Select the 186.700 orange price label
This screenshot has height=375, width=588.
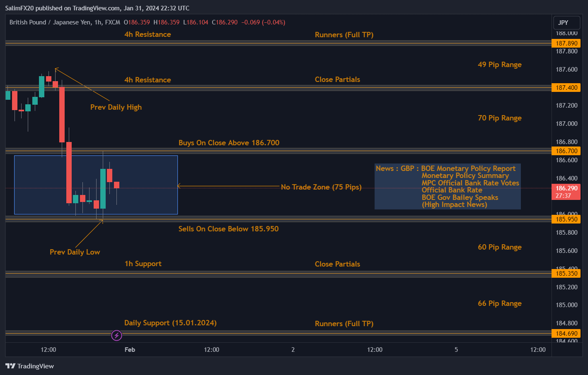coord(566,151)
